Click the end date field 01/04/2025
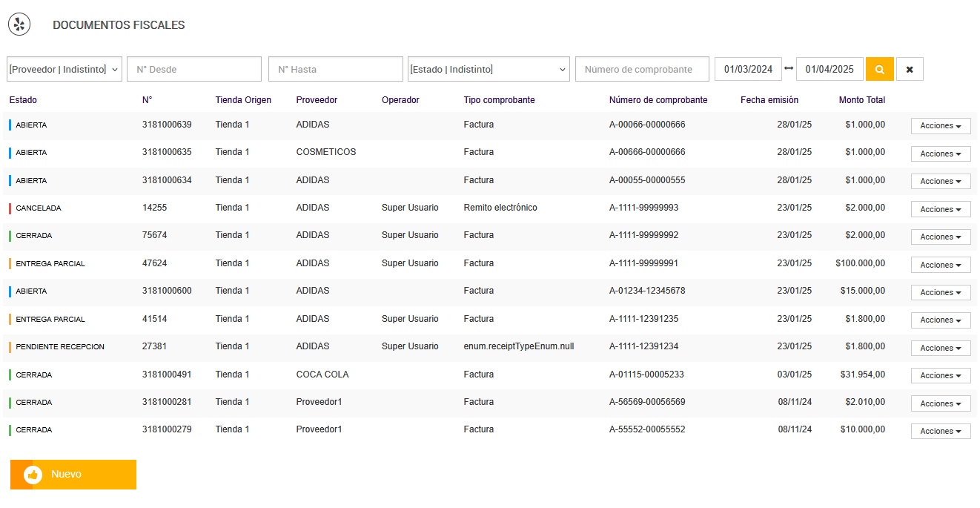 click(830, 69)
